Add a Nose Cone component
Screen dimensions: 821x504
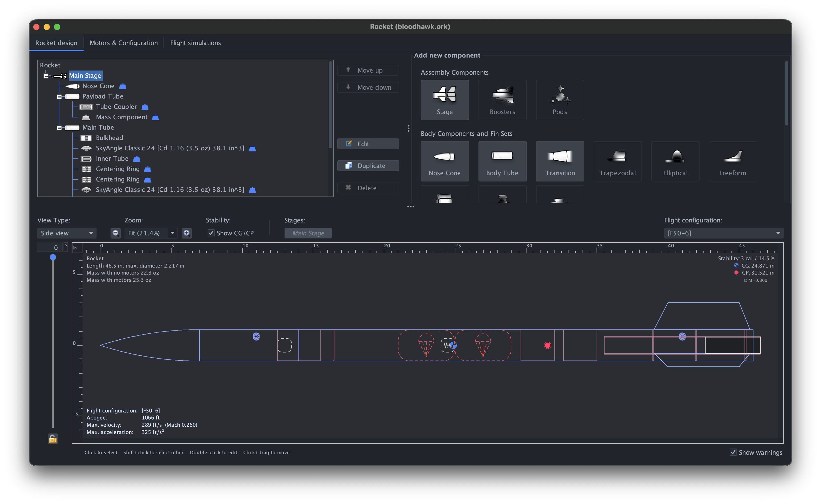tap(444, 161)
